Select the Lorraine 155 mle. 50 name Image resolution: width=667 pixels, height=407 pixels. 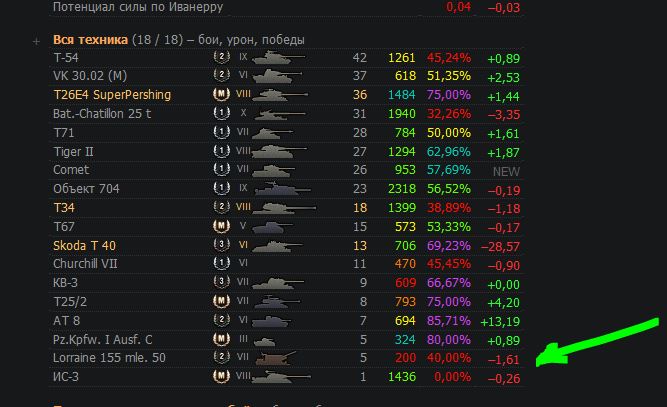(109, 358)
